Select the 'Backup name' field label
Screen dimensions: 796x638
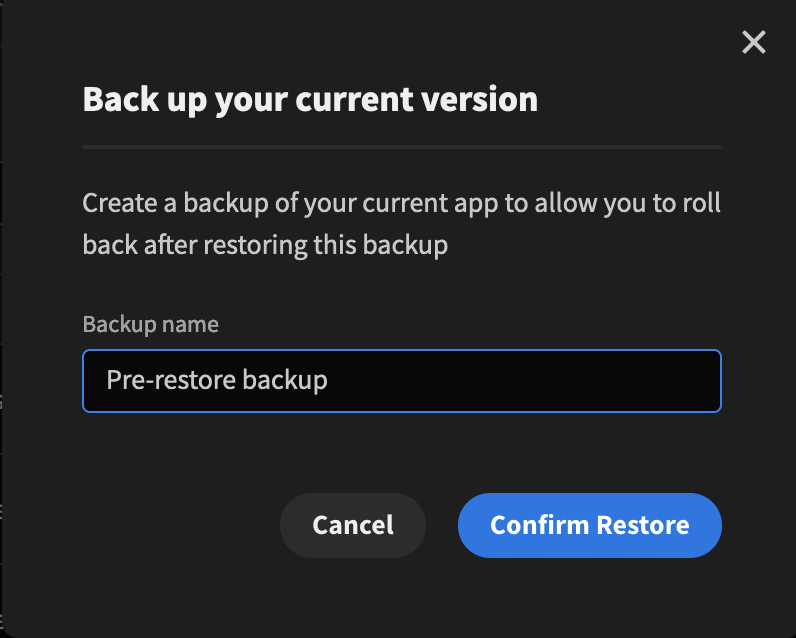(x=150, y=324)
